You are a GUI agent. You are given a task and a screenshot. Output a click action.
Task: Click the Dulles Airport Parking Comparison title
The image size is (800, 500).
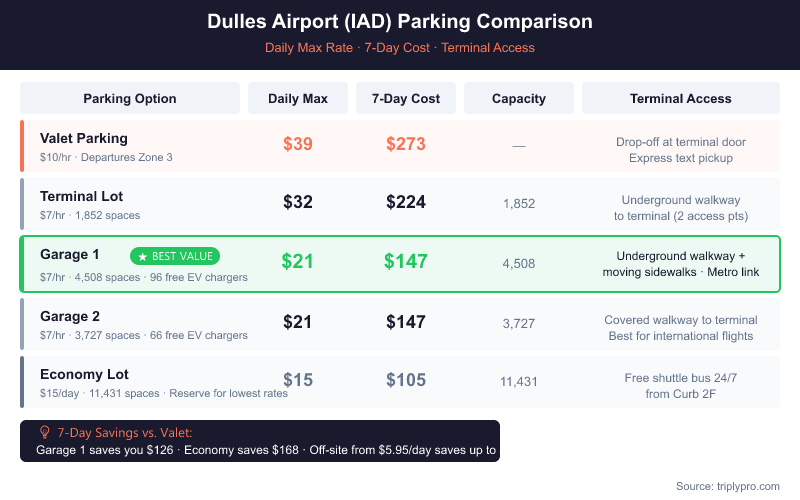tap(400, 21)
